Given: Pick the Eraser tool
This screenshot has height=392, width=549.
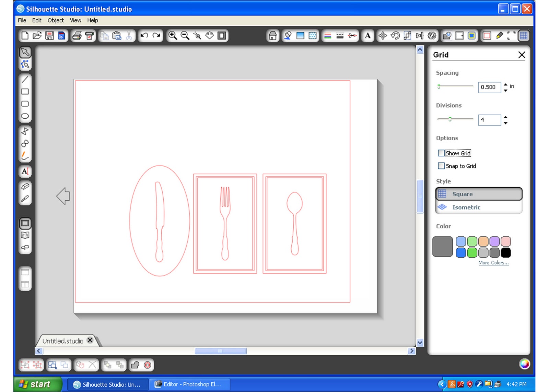Looking at the screenshot, I should click(25, 187).
